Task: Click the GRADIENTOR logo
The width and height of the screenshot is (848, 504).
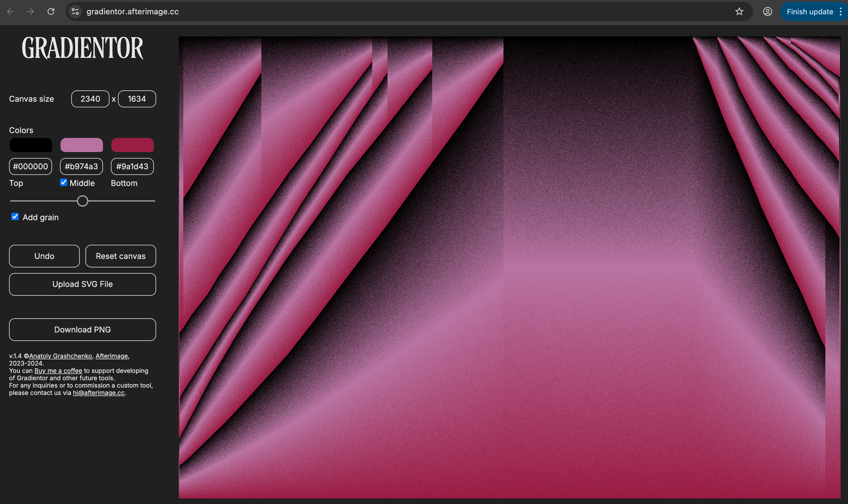Action: tap(83, 48)
